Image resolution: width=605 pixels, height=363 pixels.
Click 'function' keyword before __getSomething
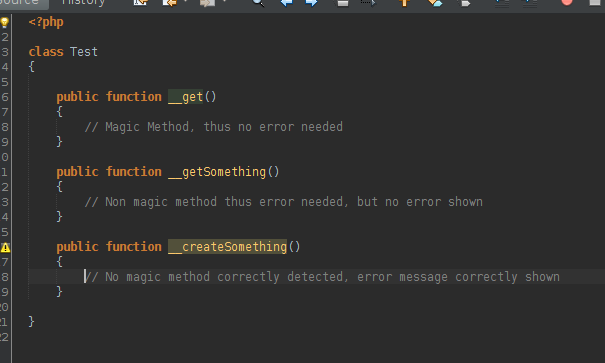point(134,172)
